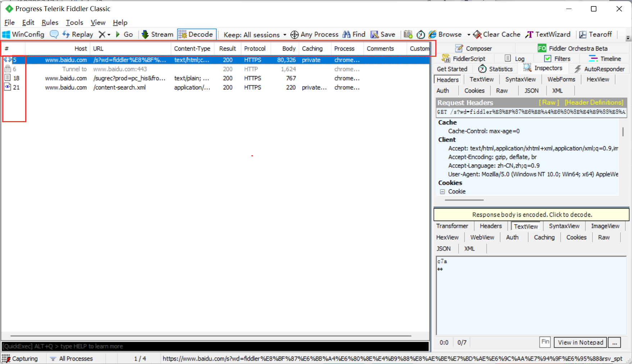The width and height of the screenshot is (632, 364).
Task: Click the Go resume button
Action: pyautogui.click(x=124, y=34)
